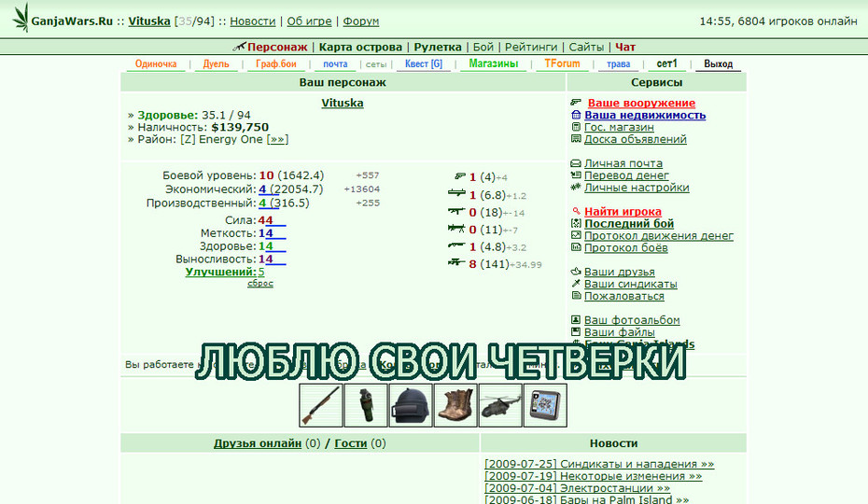Open the Магазины tab

tap(493, 63)
